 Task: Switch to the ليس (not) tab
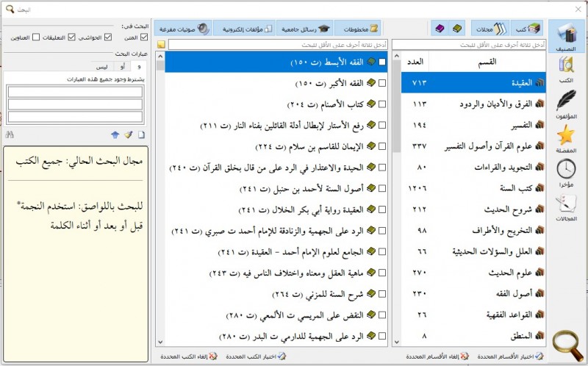point(101,67)
